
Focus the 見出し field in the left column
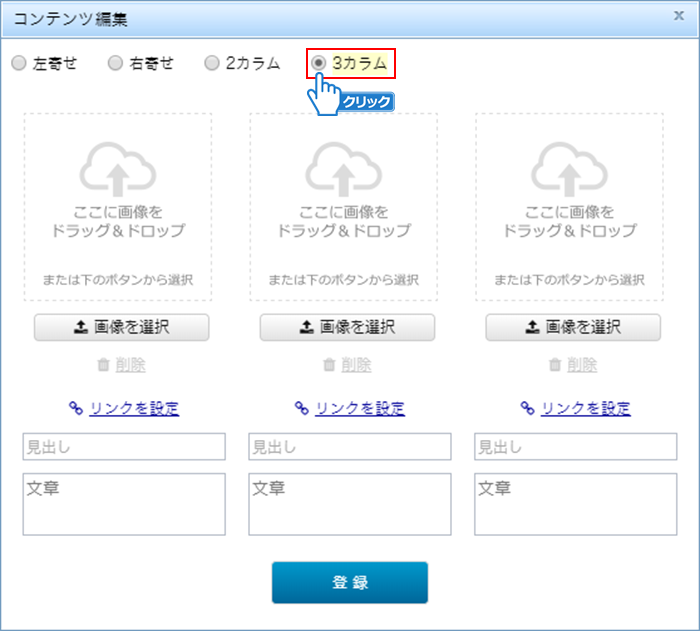click(124, 447)
